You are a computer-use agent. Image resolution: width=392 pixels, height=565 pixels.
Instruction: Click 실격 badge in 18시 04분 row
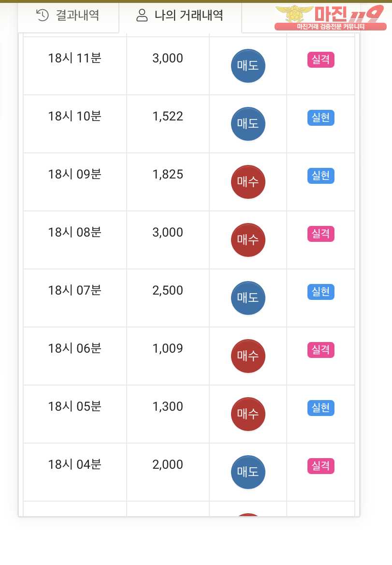pos(321,465)
